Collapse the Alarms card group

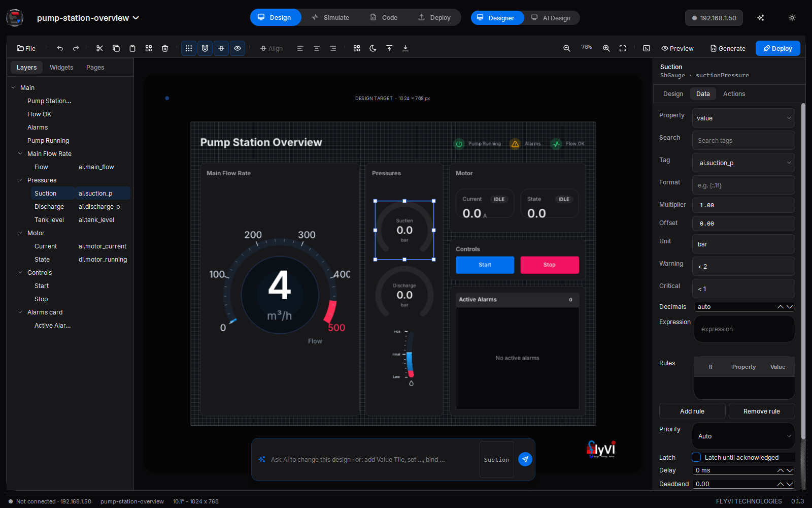(20, 312)
